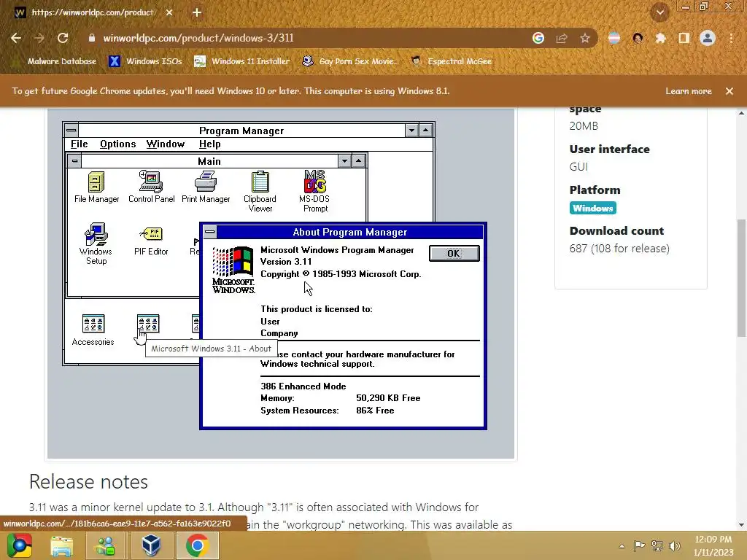Screen dimensions: 747x560
Task: Click the Release notes heading
Action: click(x=88, y=482)
